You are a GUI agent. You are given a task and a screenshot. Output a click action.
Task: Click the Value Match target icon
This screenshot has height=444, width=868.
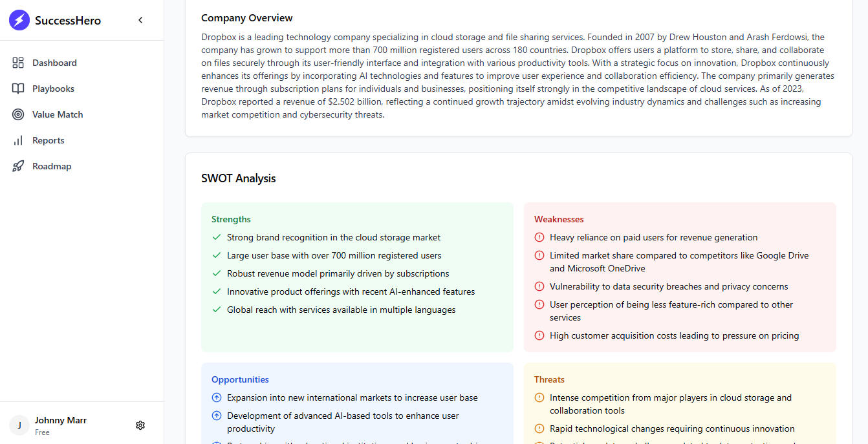point(18,114)
